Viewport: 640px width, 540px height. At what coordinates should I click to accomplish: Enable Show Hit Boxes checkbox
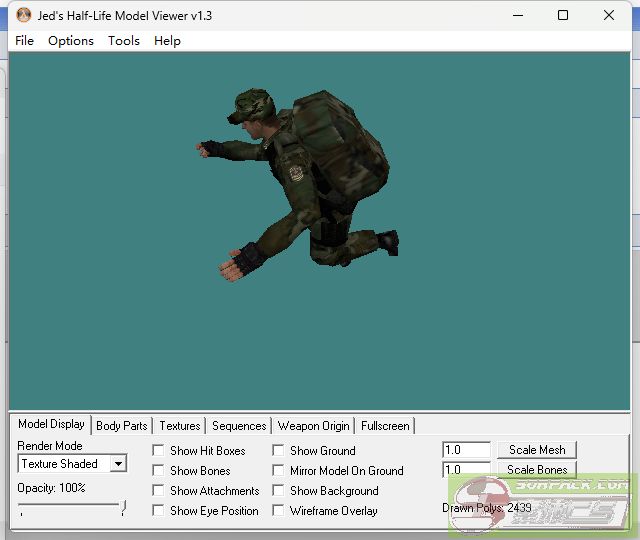[158, 451]
